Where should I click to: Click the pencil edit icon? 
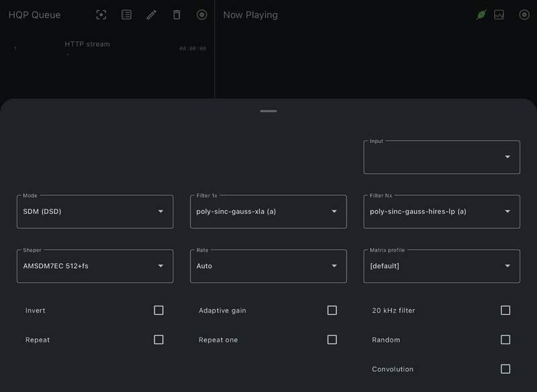pyautogui.click(x=152, y=15)
